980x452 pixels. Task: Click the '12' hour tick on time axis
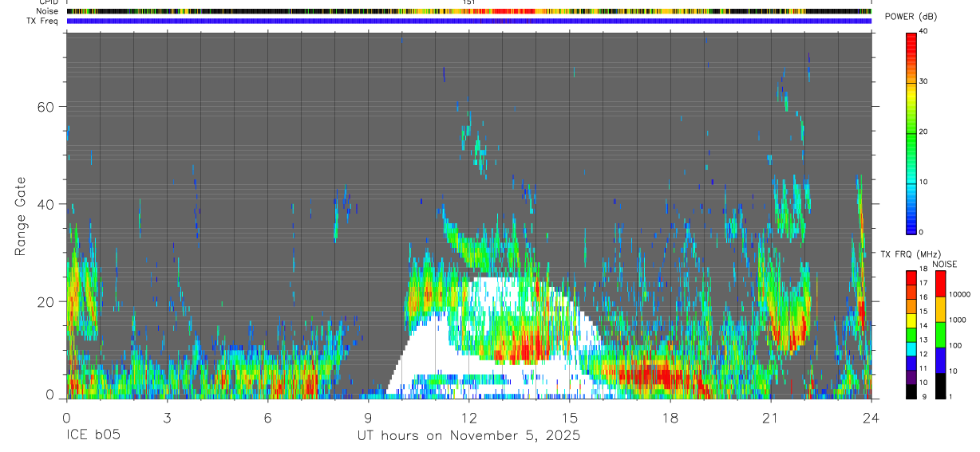tap(468, 418)
